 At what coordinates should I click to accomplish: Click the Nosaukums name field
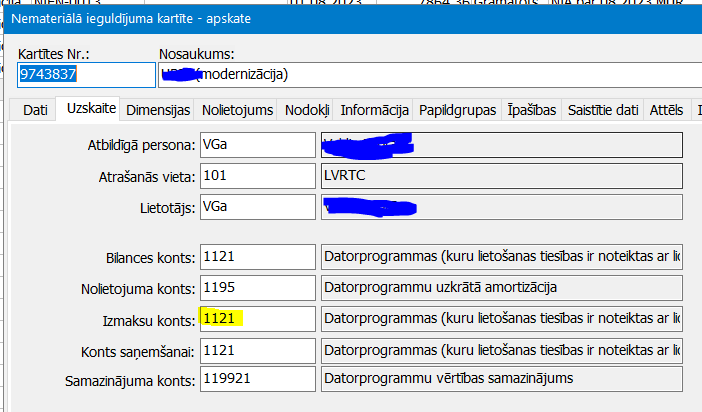pyautogui.click(x=430, y=75)
